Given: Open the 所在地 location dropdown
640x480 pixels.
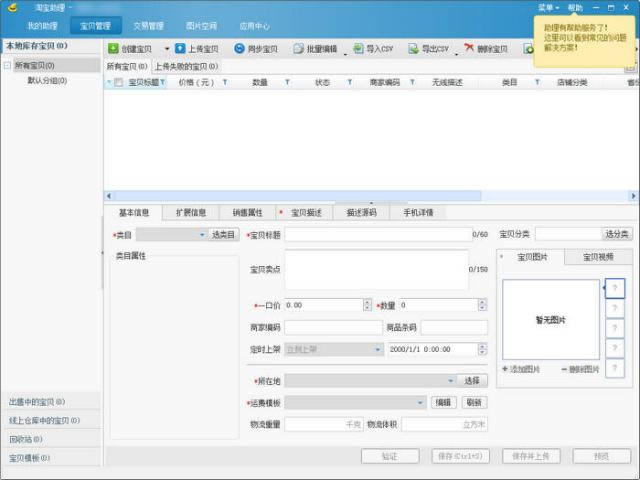Looking at the screenshot, I should (451, 381).
